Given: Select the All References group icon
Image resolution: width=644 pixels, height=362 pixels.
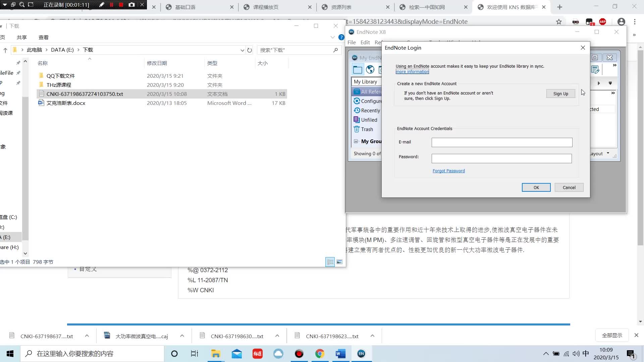Looking at the screenshot, I should [357, 91].
